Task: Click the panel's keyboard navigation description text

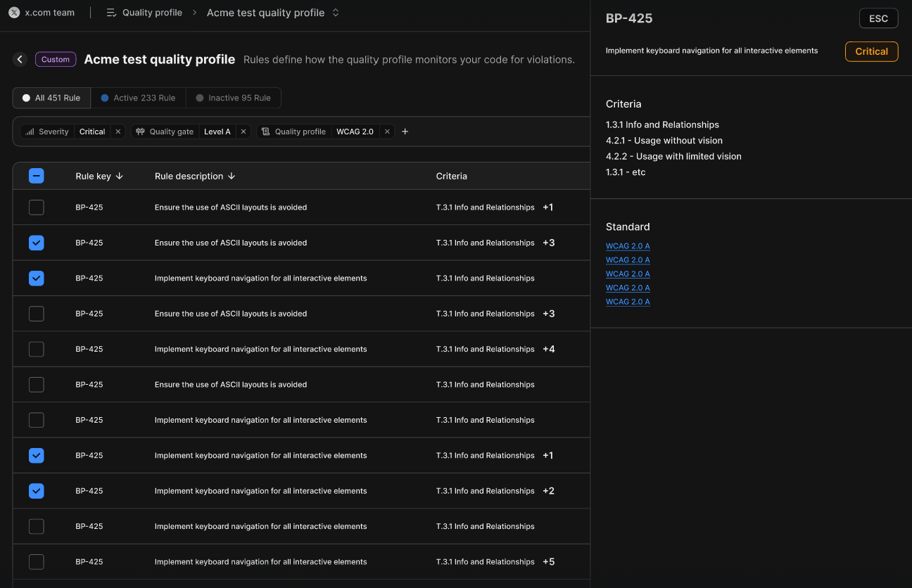Action: pos(711,51)
